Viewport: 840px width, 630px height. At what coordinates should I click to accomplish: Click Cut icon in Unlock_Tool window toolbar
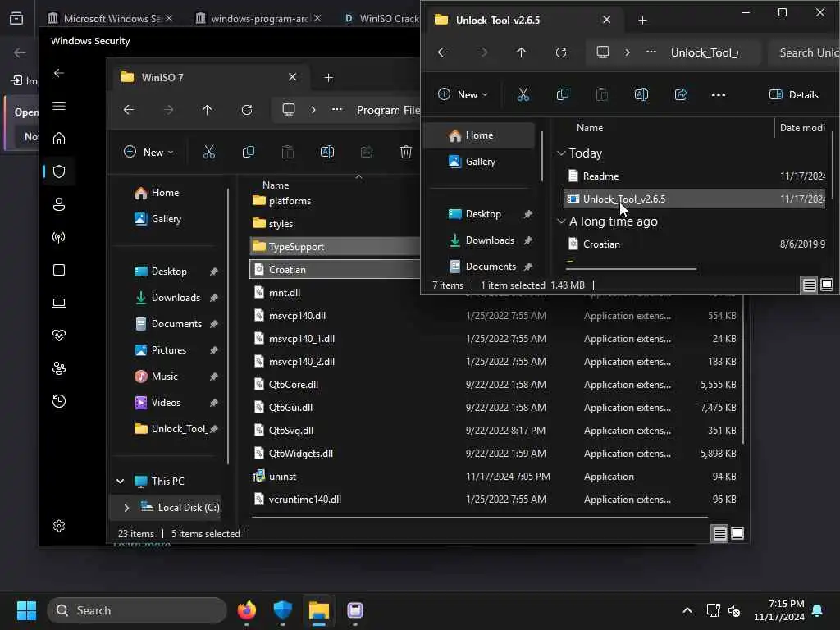(x=523, y=95)
